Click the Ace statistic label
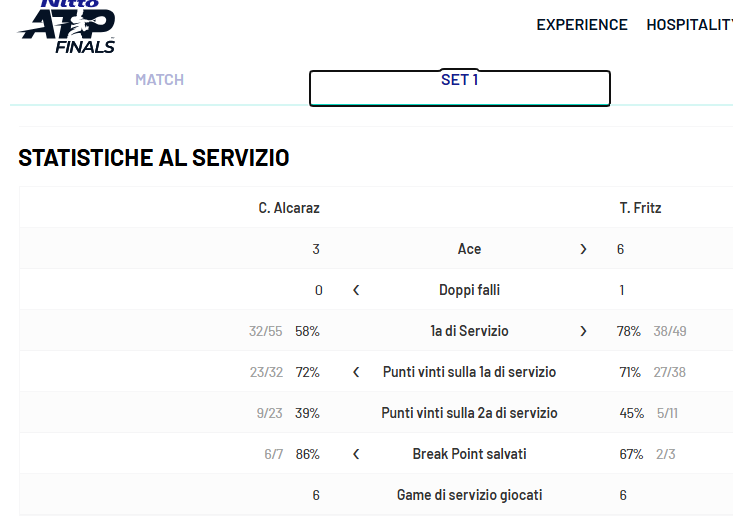Screen dimensions: 733x523 [x=469, y=249]
